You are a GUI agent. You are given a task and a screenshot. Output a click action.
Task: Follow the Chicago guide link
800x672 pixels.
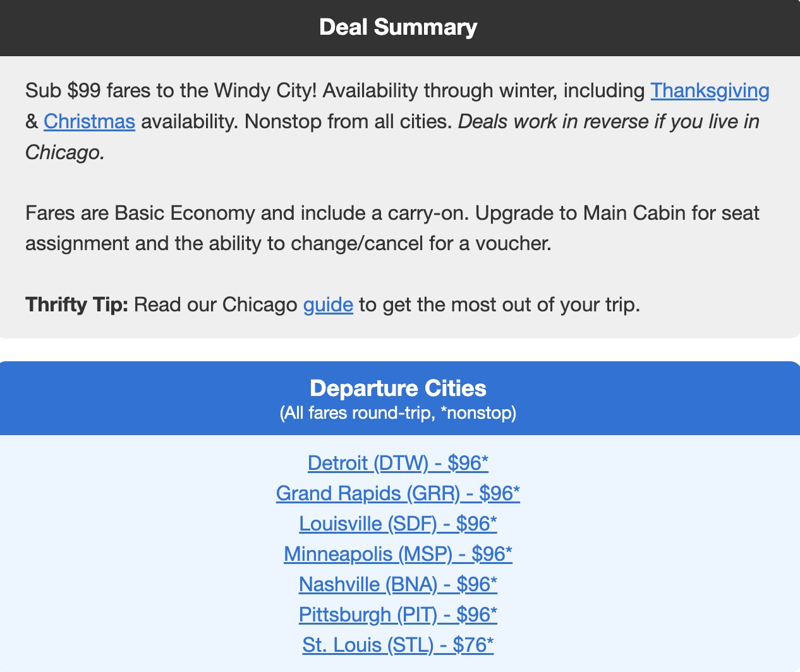click(x=328, y=304)
